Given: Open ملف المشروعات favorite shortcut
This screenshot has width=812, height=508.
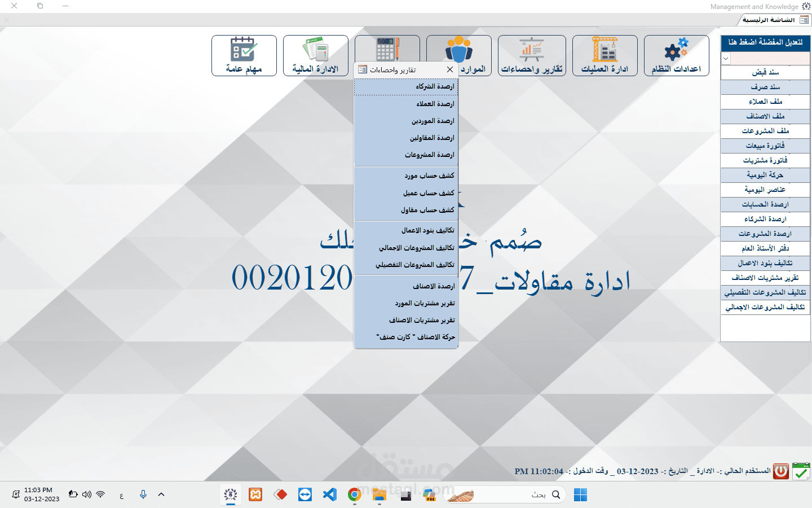Looking at the screenshot, I should [x=765, y=131].
